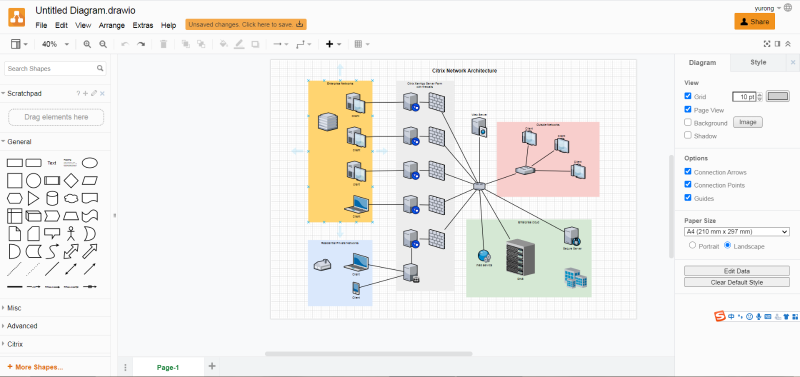Enable the Background checkbox
The image size is (800, 377).
click(x=688, y=122)
